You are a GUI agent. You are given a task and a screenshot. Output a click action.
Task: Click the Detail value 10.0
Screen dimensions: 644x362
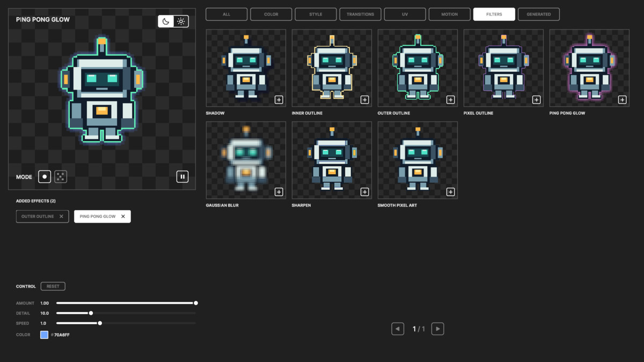[45, 313]
